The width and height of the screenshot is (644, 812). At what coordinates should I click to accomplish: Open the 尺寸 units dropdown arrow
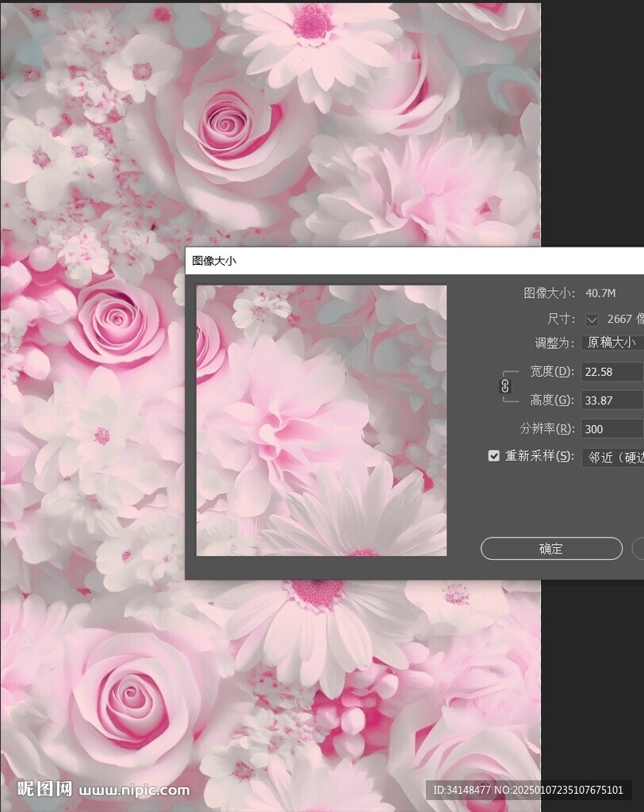(x=591, y=319)
